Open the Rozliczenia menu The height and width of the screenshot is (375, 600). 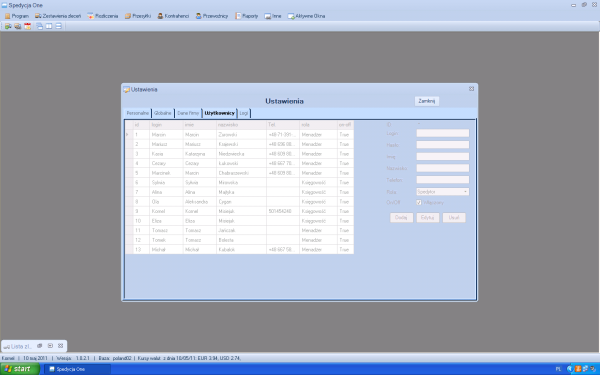point(103,16)
